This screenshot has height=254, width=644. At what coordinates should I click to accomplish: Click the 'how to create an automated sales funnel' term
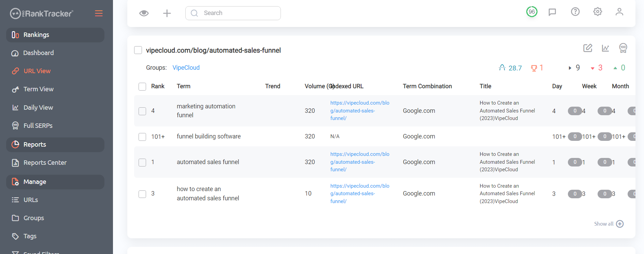pyautogui.click(x=208, y=193)
